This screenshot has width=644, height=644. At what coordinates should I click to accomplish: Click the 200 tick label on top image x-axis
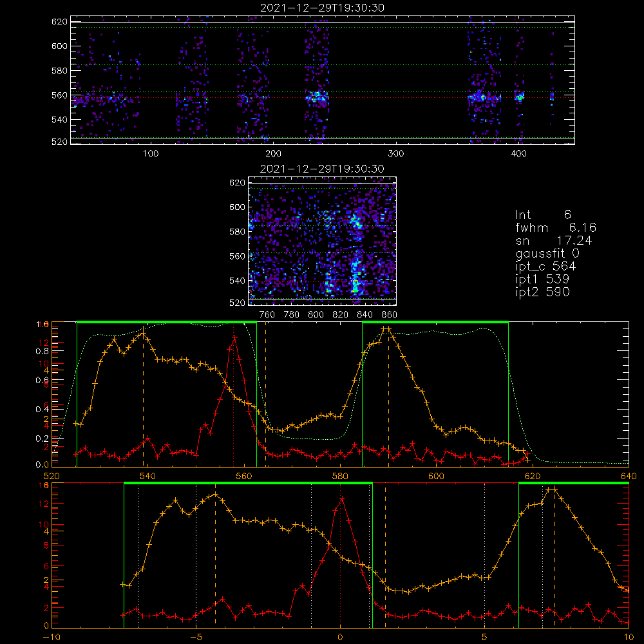pos(273,154)
